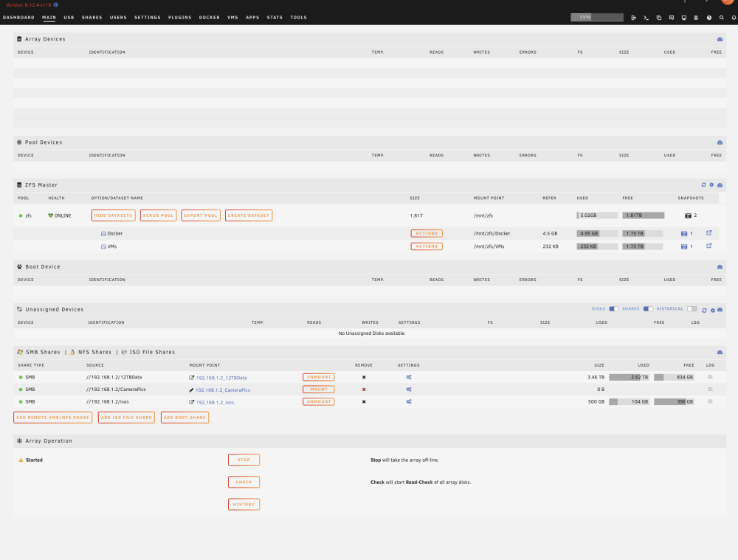Image resolution: width=738 pixels, height=560 pixels.
Task: Click the search magnifier icon in header
Action: click(722, 18)
